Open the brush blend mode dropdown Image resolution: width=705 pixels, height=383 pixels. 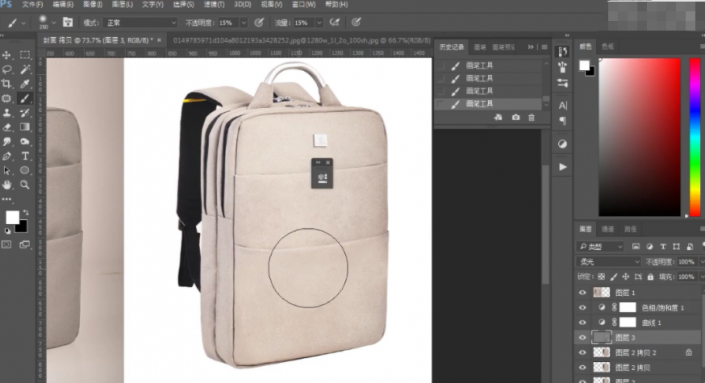pos(141,22)
